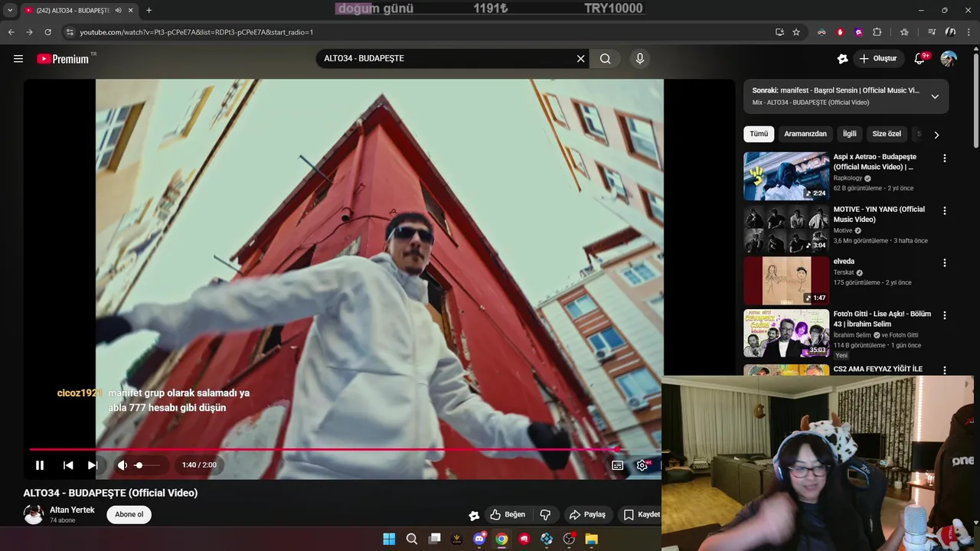Click the Oluştur create button
The image size is (980, 551).
pyautogui.click(x=878, y=59)
